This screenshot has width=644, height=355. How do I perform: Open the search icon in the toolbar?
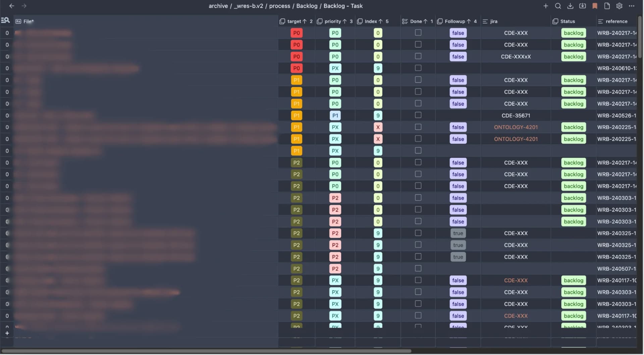point(558,6)
